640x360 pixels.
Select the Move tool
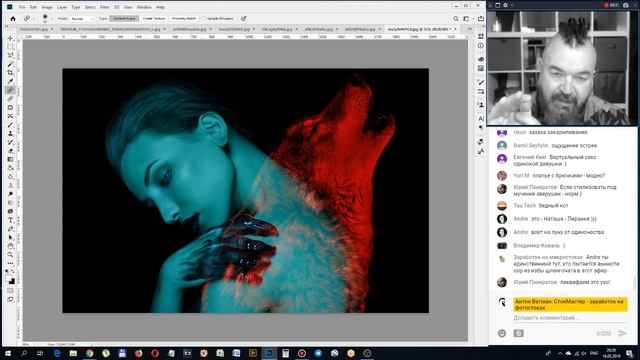coord(11,38)
